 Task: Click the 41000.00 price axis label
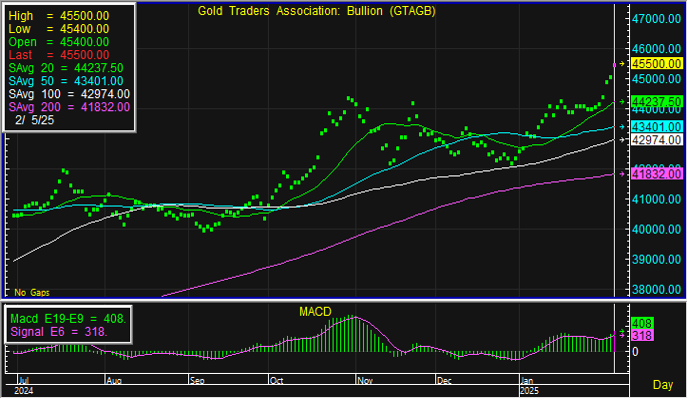tap(656, 199)
